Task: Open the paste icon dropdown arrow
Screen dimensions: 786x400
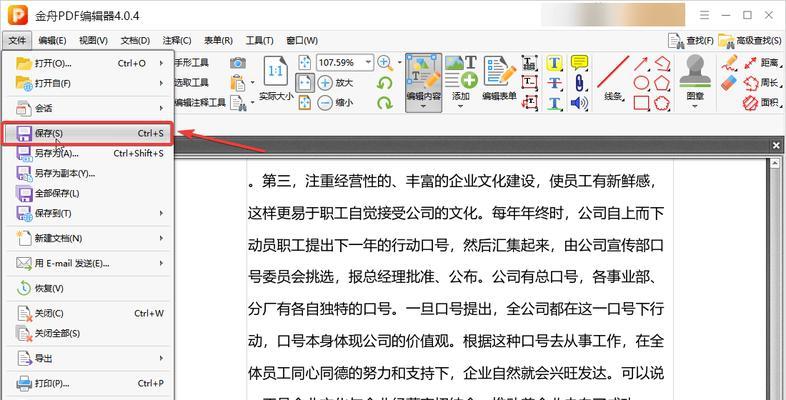Action: [253, 83]
